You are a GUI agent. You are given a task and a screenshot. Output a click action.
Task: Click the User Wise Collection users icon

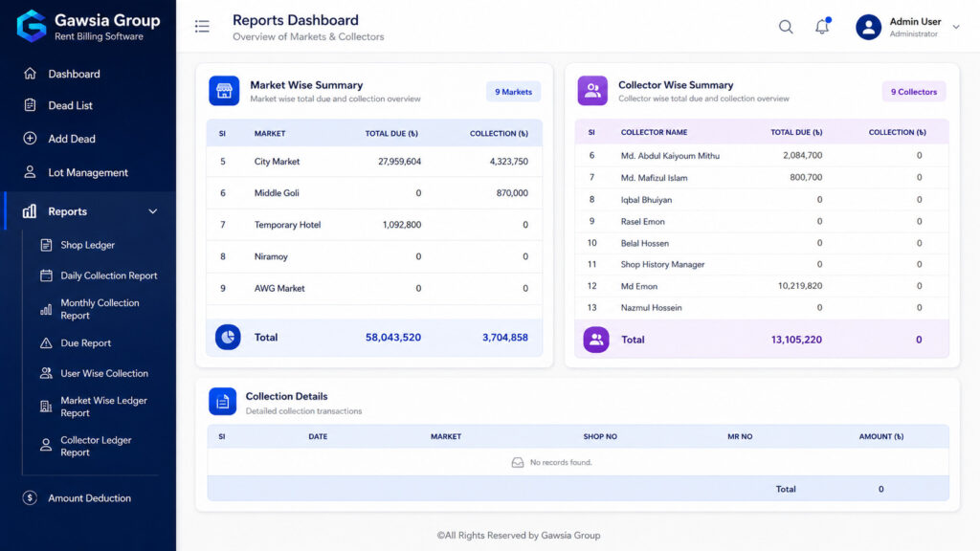(x=46, y=373)
